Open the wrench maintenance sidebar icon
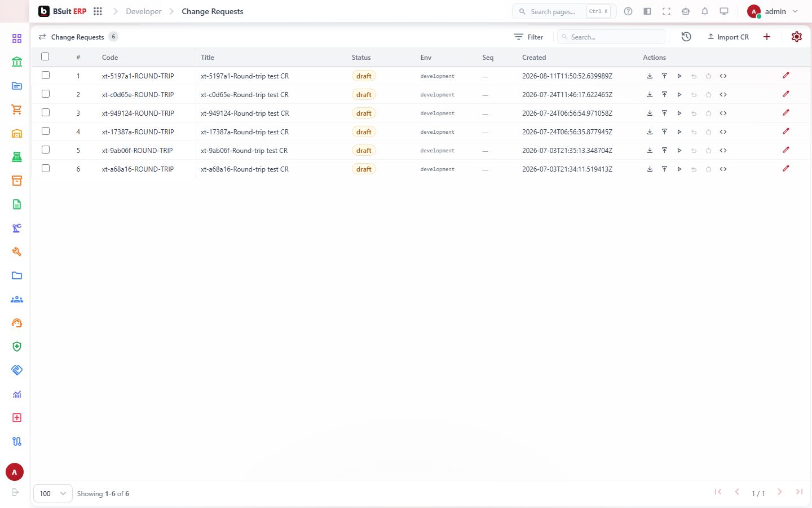The height and width of the screenshot is (508, 812). [x=17, y=252]
